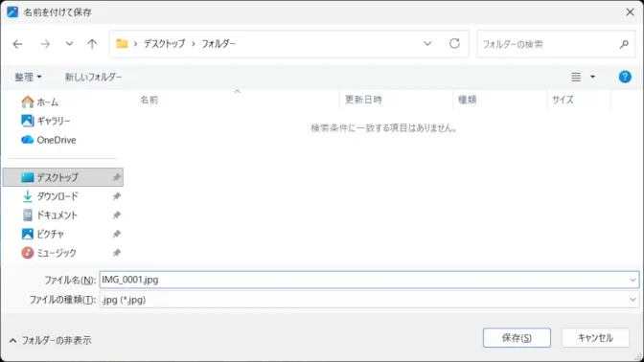This screenshot has height=362, width=644.
Task: Click the pin icon beside ミュージック
Action: point(117,253)
